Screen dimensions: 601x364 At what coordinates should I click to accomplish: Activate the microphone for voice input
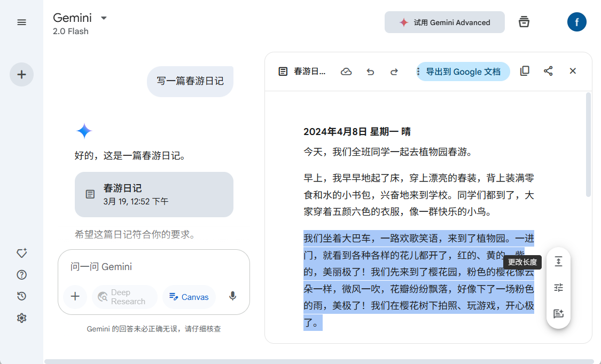click(232, 297)
